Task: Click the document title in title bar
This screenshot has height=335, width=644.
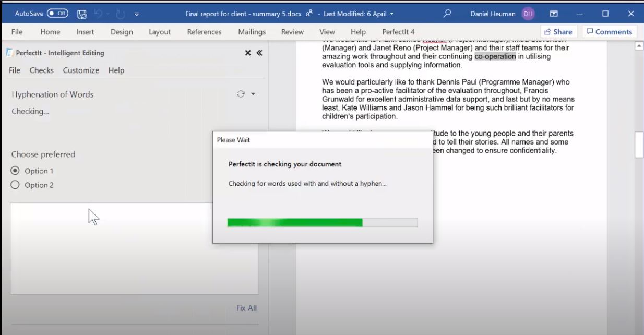Action: click(x=243, y=14)
